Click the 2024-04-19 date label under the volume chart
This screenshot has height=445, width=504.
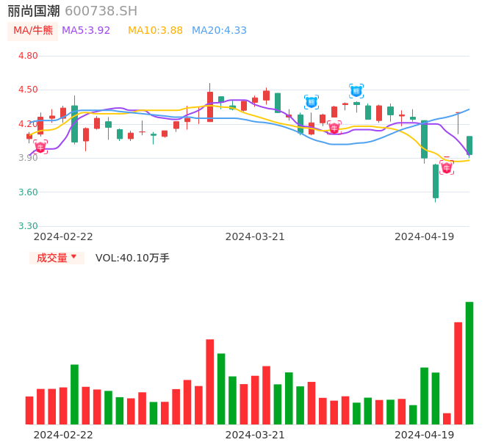click(425, 435)
